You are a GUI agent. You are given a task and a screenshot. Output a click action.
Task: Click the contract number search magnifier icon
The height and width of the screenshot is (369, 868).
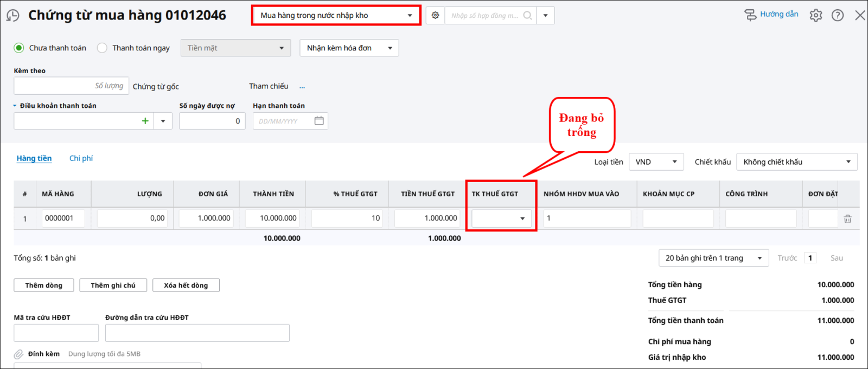click(x=527, y=16)
